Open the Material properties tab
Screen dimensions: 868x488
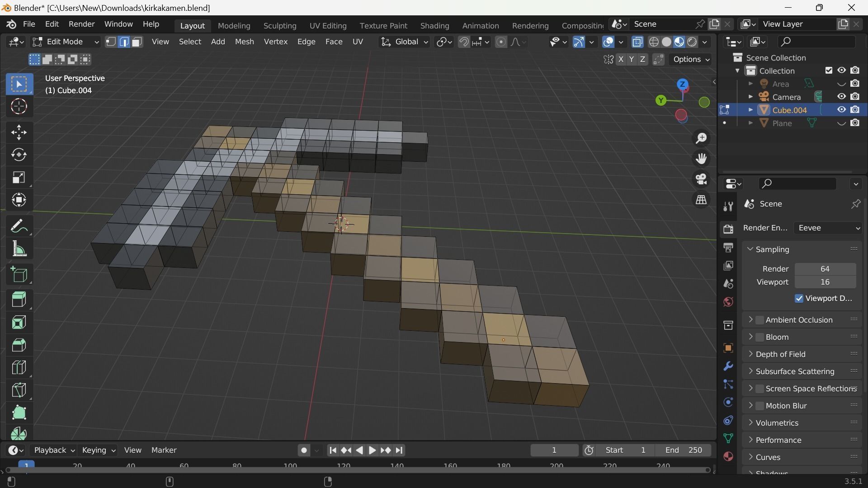click(728, 456)
